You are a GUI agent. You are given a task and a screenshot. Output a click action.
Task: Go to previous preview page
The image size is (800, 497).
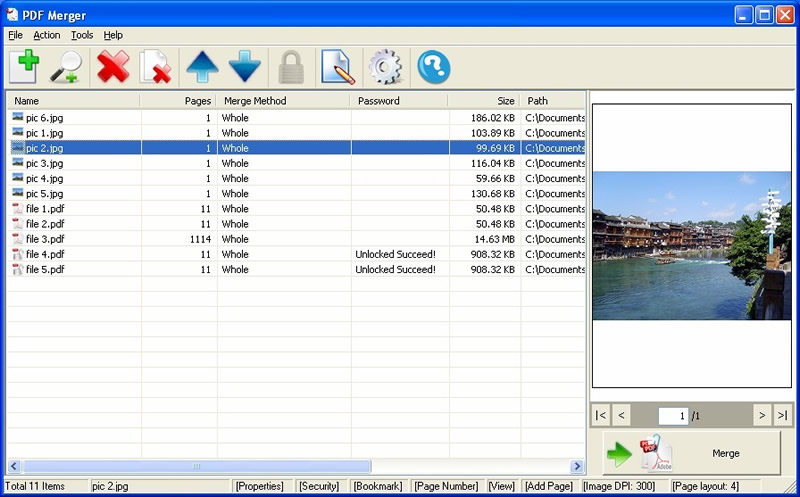[x=621, y=415]
